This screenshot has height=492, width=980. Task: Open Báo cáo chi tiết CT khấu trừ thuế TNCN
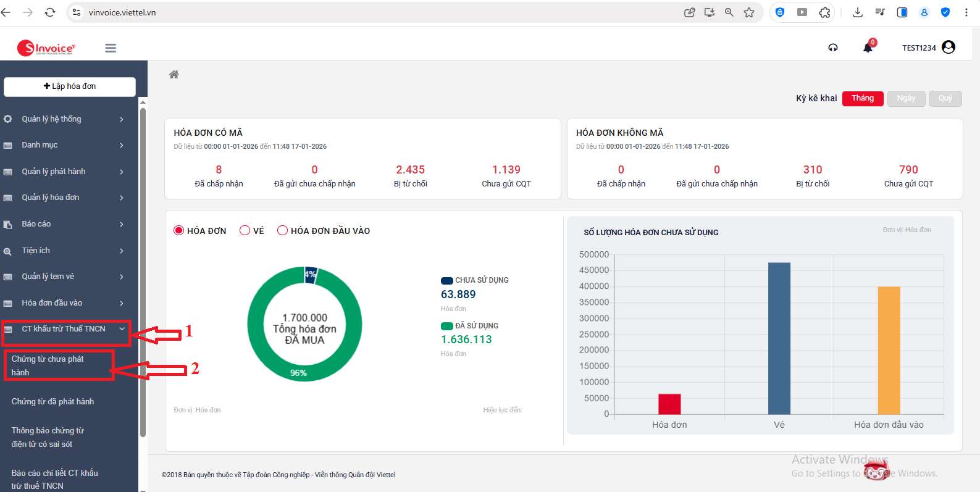coord(54,479)
